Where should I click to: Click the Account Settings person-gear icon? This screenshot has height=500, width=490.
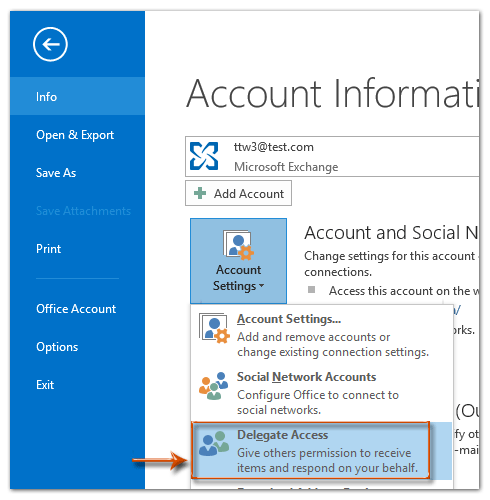[238, 245]
